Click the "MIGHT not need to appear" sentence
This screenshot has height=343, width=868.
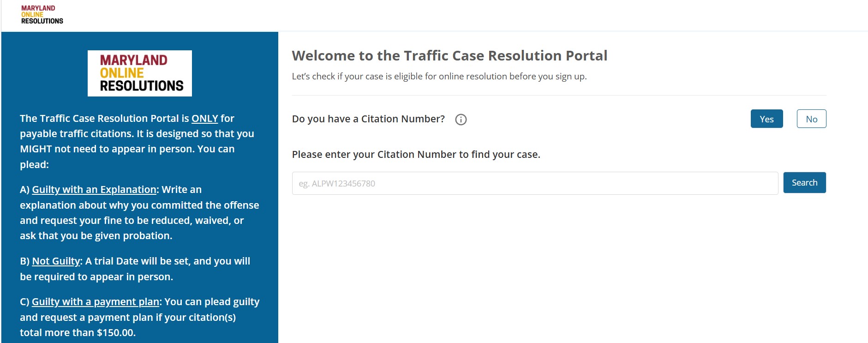[x=127, y=149]
